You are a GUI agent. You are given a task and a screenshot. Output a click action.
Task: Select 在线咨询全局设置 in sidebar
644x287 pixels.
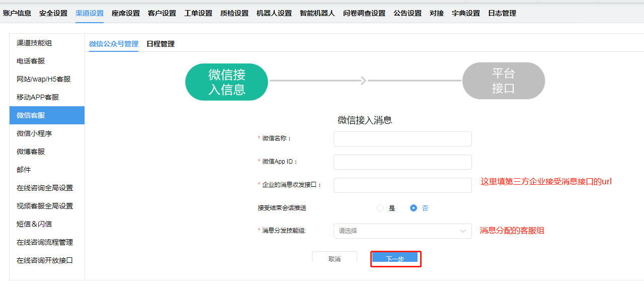pos(47,188)
